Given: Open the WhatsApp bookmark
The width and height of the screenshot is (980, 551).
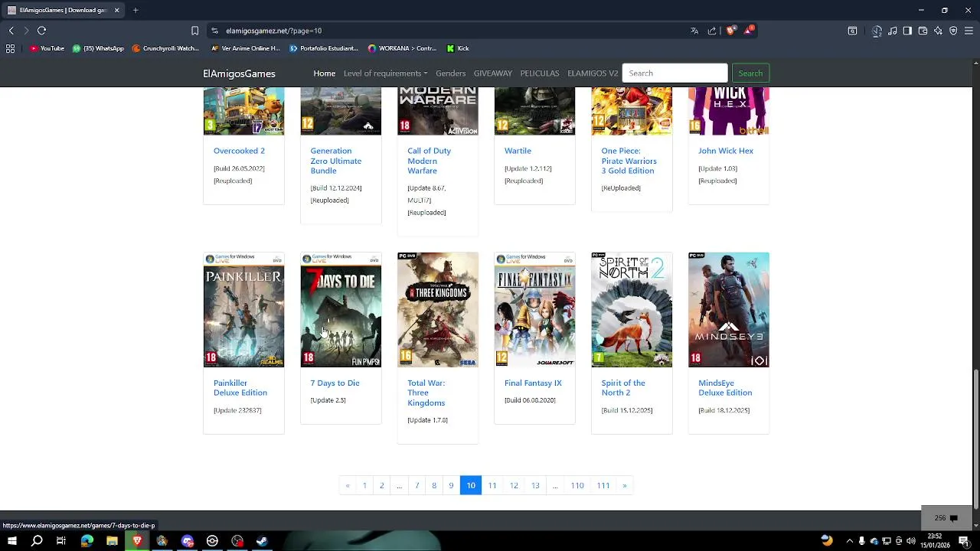Looking at the screenshot, I should (x=98, y=48).
